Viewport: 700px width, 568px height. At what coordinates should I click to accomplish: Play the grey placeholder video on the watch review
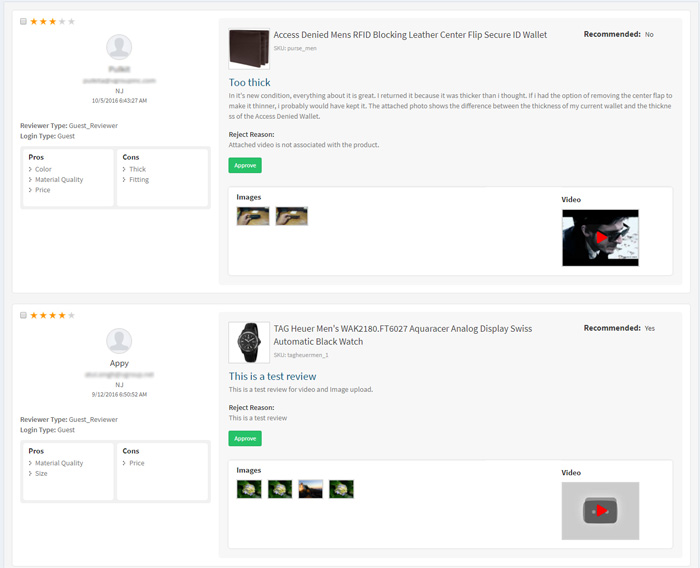click(x=600, y=510)
